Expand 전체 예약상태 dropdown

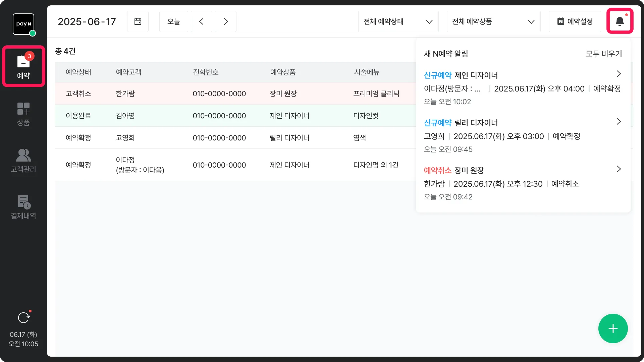[x=398, y=21]
